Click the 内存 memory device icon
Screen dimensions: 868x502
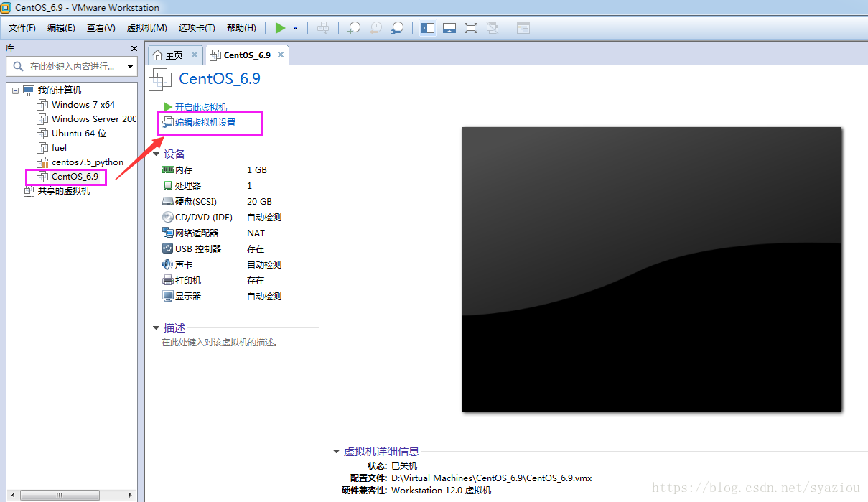168,170
